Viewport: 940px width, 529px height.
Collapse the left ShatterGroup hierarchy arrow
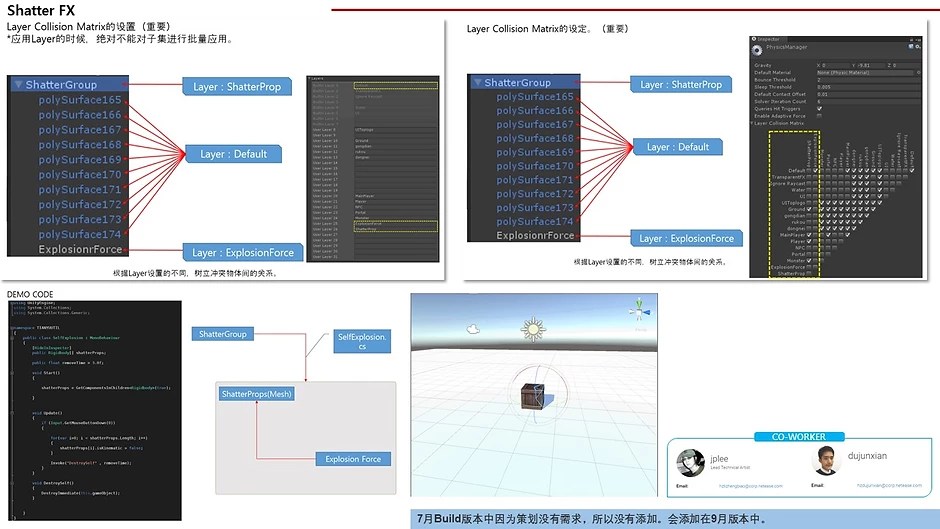coord(19,85)
